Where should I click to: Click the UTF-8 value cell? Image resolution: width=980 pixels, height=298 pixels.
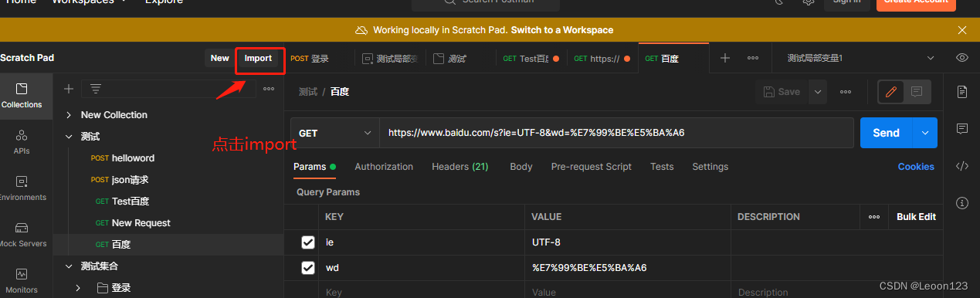(x=628, y=242)
